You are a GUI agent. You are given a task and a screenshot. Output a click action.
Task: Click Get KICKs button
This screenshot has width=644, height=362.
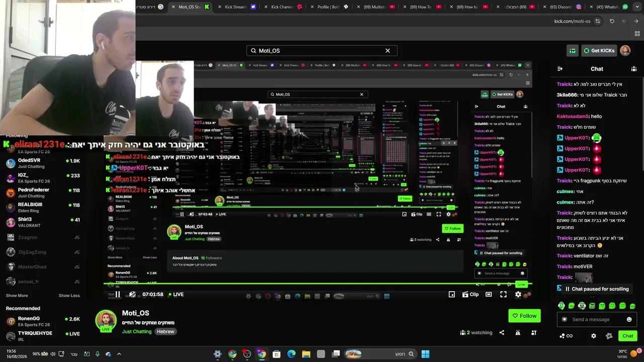click(599, 51)
